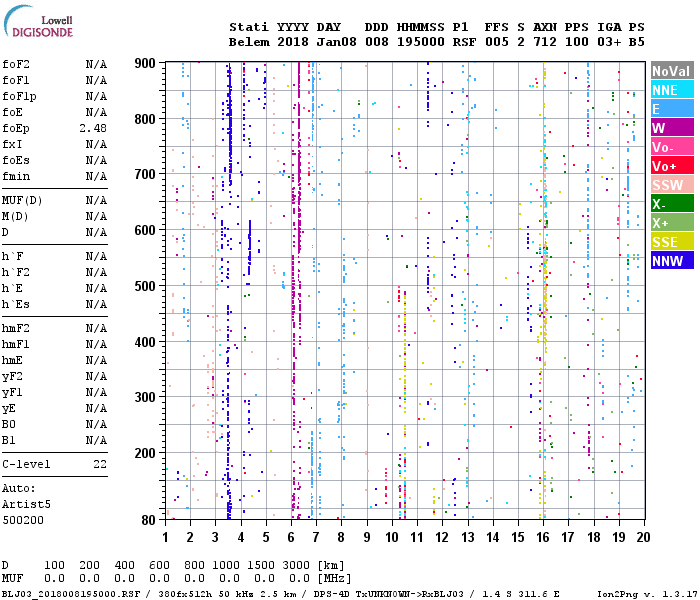
Task: Click the MUF(D) parameter label
Action: tap(22, 200)
